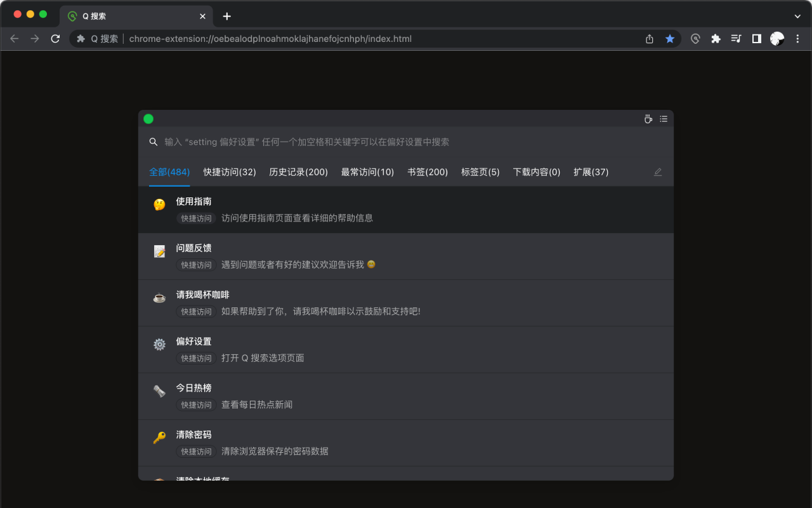The image size is (812, 508).
Task: Close the Q 搜索 browser tab
Action: pos(202,17)
